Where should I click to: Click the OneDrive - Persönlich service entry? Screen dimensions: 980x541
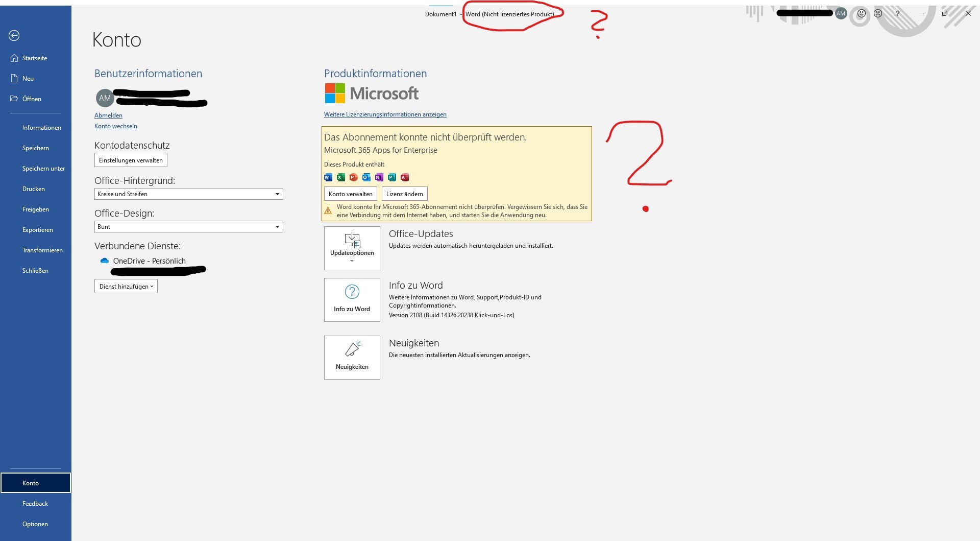tap(150, 261)
